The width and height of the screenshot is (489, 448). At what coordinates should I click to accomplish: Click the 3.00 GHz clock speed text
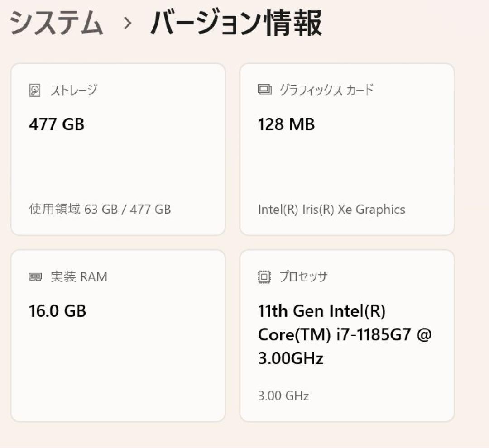[283, 396]
